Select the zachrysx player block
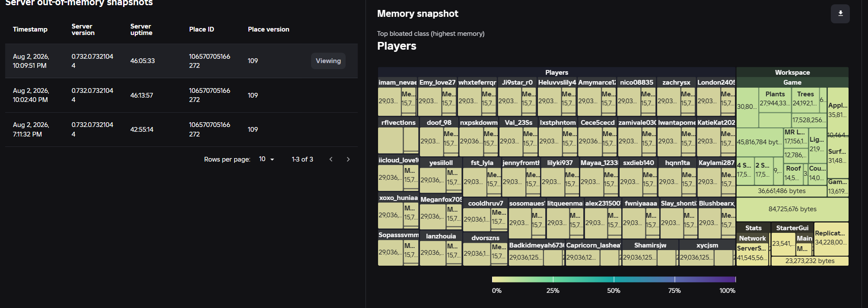The height and width of the screenshot is (308, 868). pos(676,82)
